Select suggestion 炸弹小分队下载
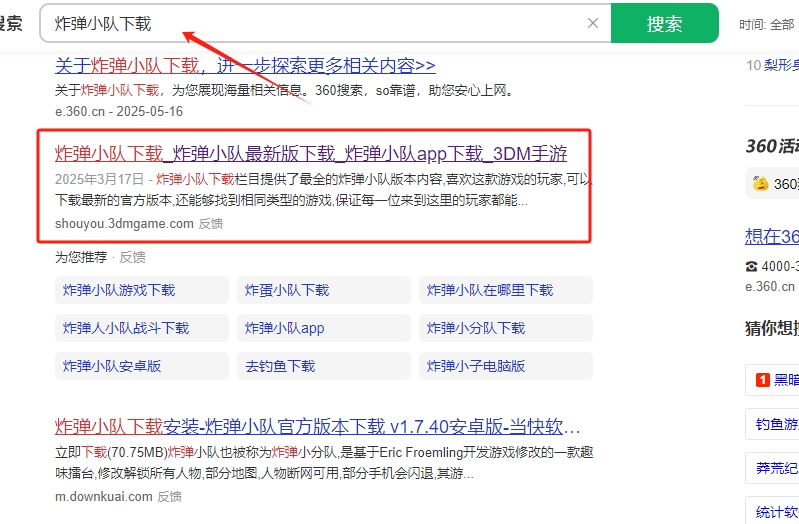This screenshot has height=524, width=799. (505, 328)
